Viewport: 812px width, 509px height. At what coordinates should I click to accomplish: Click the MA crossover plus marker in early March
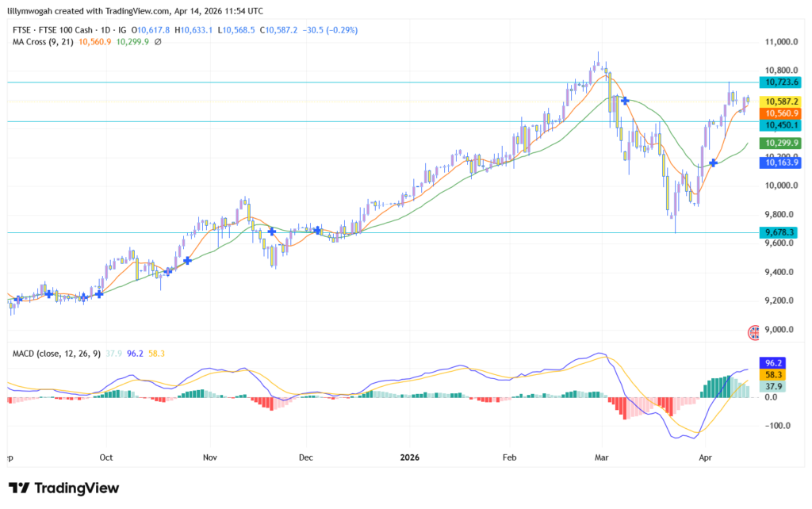tap(626, 101)
